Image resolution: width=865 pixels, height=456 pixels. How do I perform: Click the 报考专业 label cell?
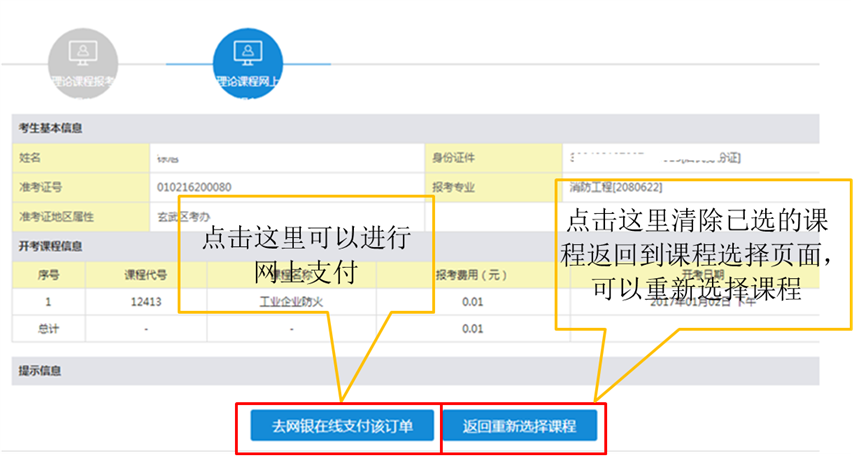click(x=452, y=187)
